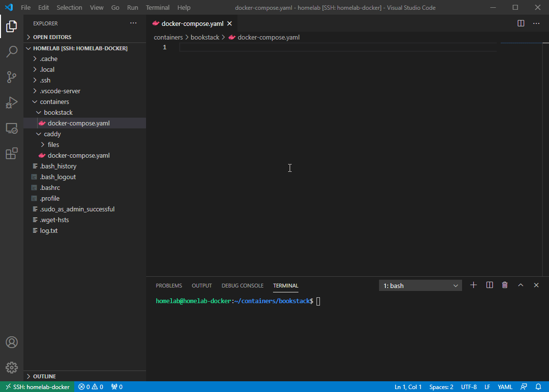
Task: Collapse the caddy folder
Action: click(84, 134)
